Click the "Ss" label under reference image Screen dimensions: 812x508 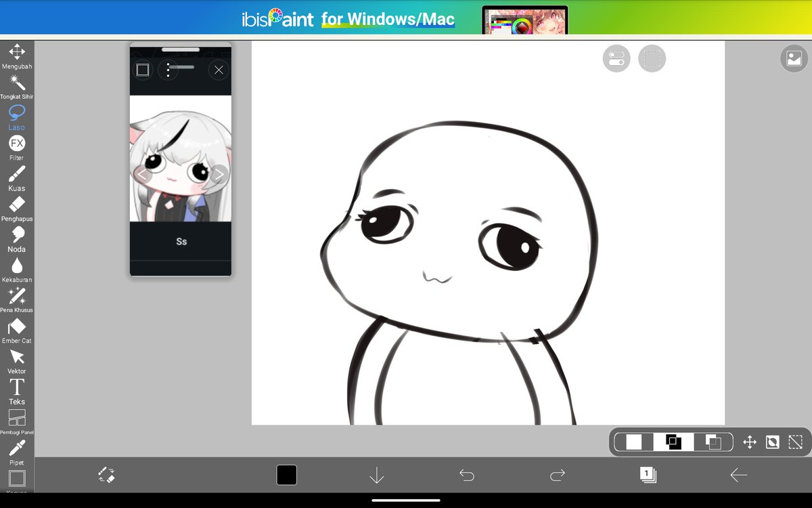[181, 241]
